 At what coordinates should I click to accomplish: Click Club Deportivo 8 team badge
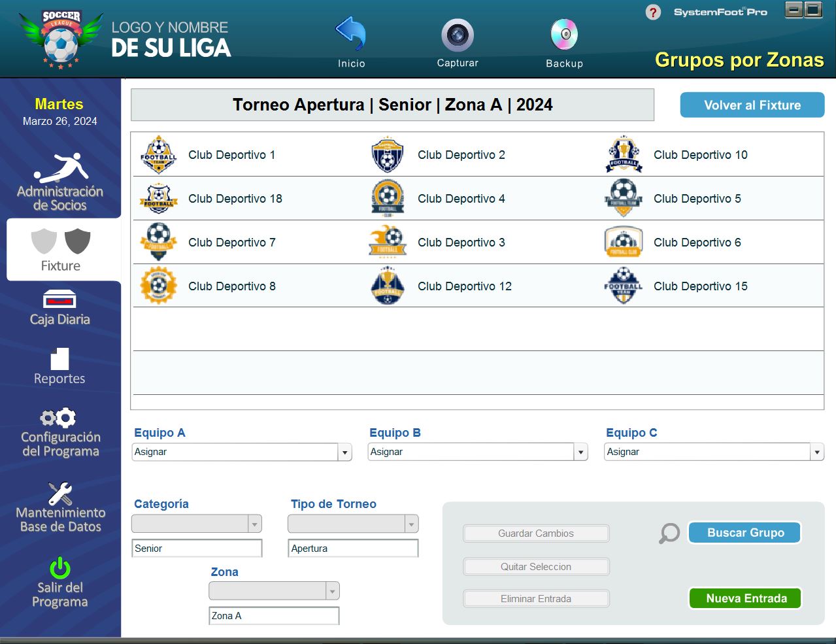tap(159, 286)
